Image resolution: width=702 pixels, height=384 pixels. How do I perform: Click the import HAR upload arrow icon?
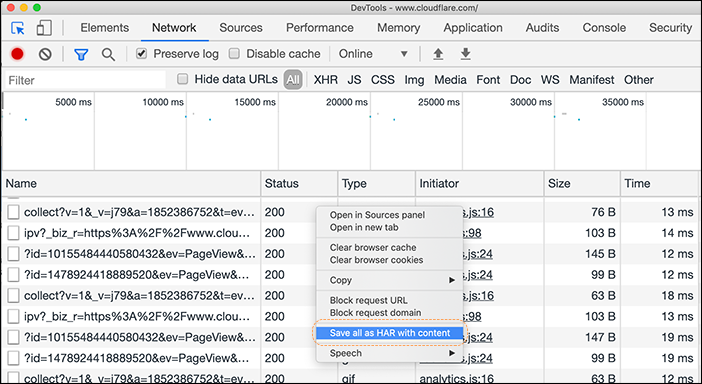pyautogui.click(x=438, y=54)
